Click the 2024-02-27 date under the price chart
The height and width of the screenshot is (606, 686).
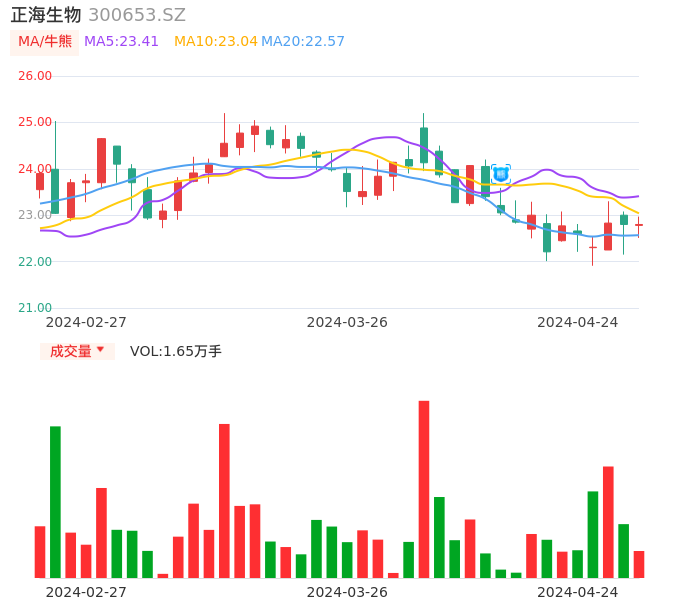click(86, 322)
